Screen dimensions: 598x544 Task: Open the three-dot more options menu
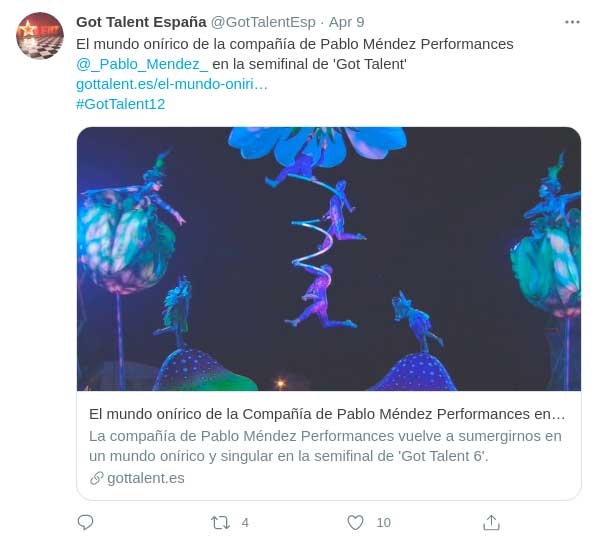[572, 22]
